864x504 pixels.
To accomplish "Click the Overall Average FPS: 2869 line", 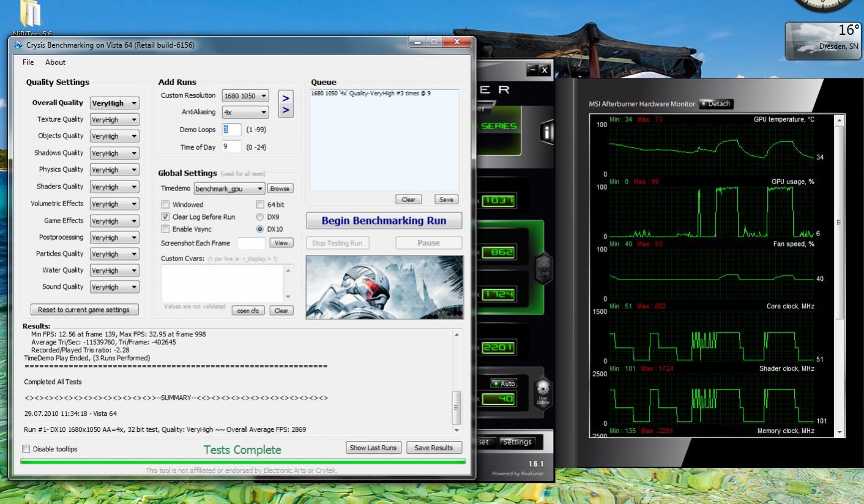I will pos(165,429).
